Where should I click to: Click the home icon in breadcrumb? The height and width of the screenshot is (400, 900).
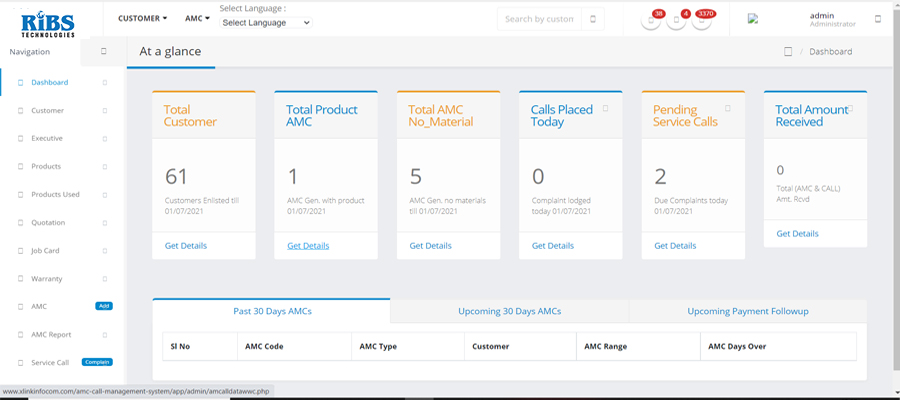788,52
